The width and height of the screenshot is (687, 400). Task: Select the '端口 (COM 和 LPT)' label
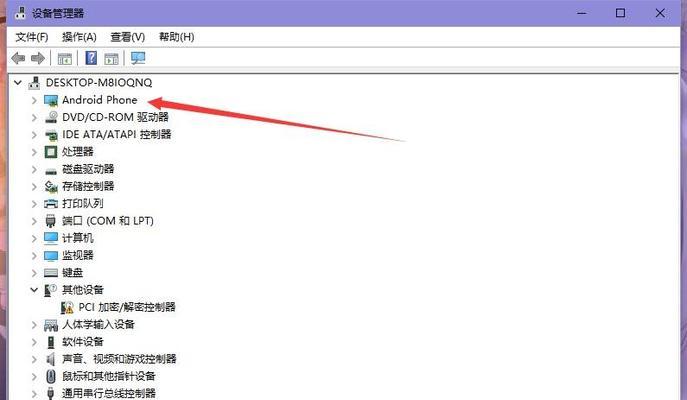coord(108,221)
